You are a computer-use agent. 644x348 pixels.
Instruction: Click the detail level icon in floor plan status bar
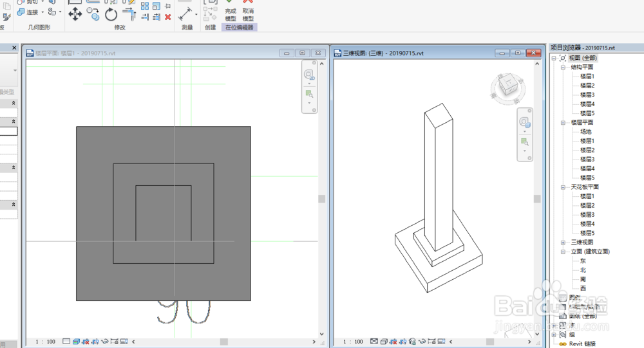(x=66, y=342)
